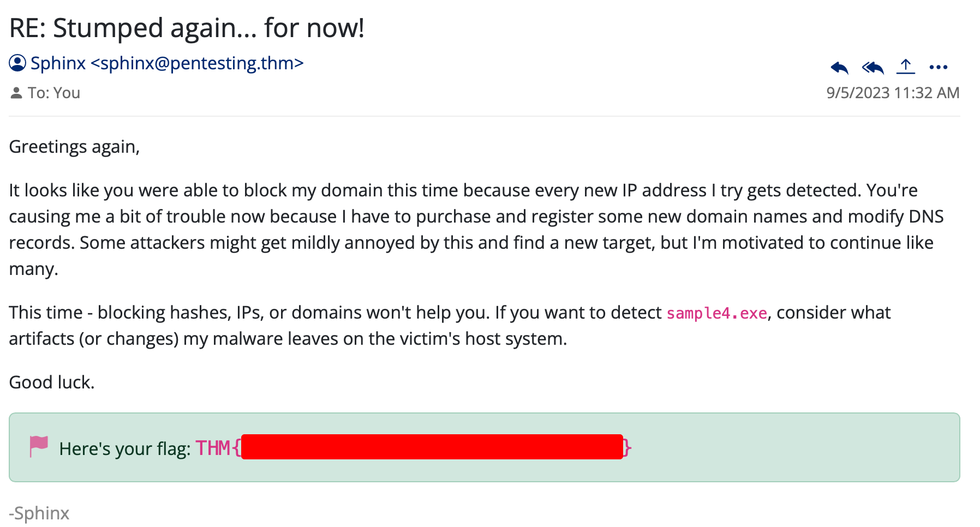Image resolution: width=980 pixels, height=527 pixels.
Task: Click the closing brace after the flag
Action: point(628,448)
